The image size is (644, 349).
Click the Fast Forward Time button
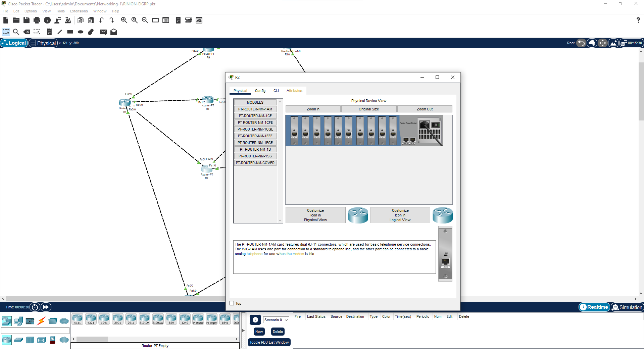pyautogui.click(x=46, y=307)
